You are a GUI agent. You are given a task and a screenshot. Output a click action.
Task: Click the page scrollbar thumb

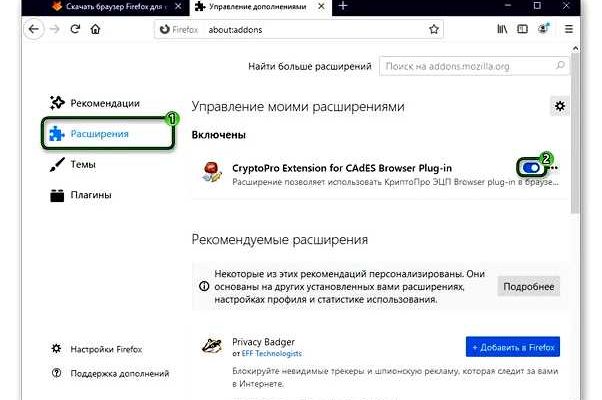click(x=575, y=133)
